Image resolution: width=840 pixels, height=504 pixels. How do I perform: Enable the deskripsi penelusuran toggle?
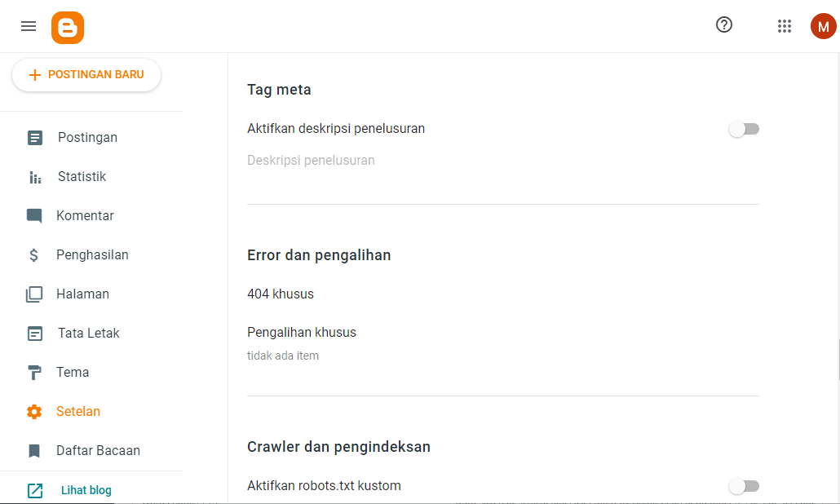pyautogui.click(x=743, y=128)
